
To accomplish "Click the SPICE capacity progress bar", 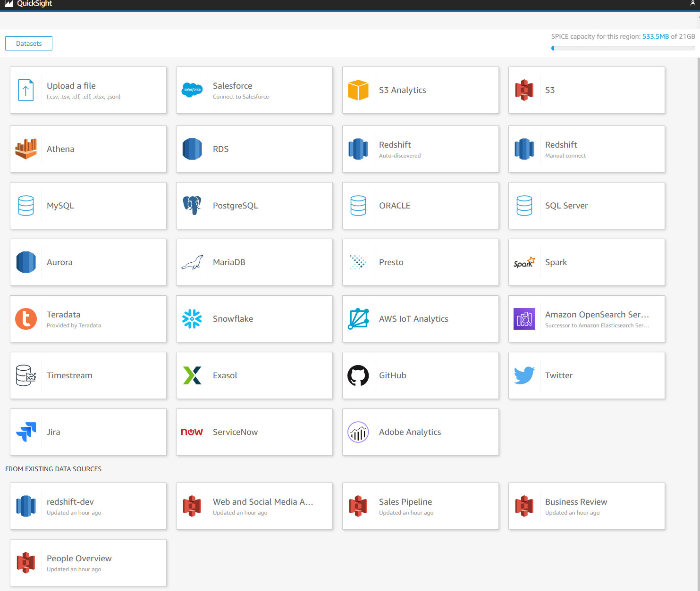I will pyautogui.click(x=623, y=48).
